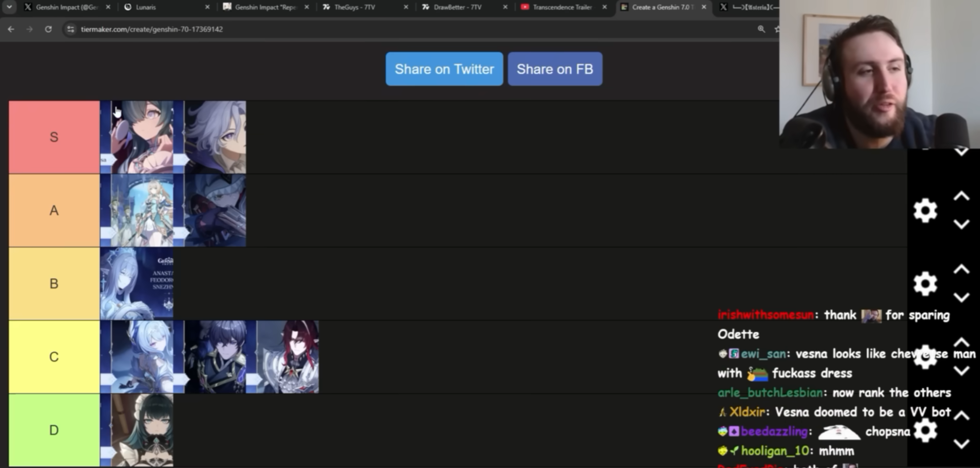Click the green D tier label text

[x=54, y=430]
